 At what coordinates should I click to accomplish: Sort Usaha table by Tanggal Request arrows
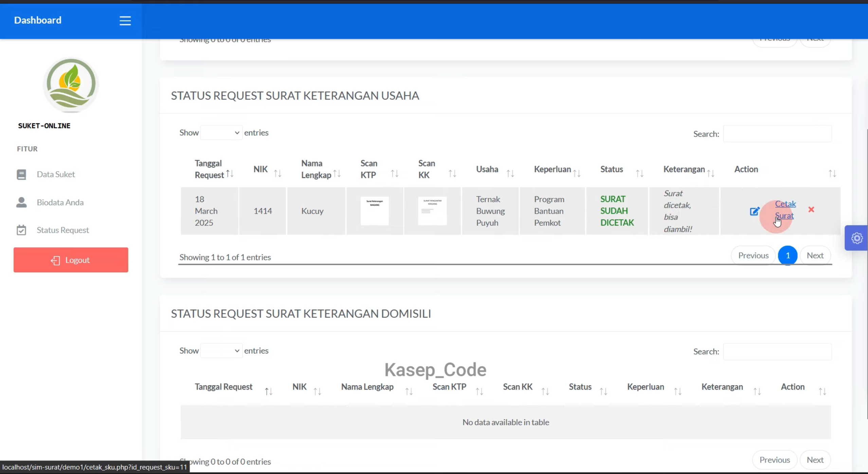[x=230, y=174]
